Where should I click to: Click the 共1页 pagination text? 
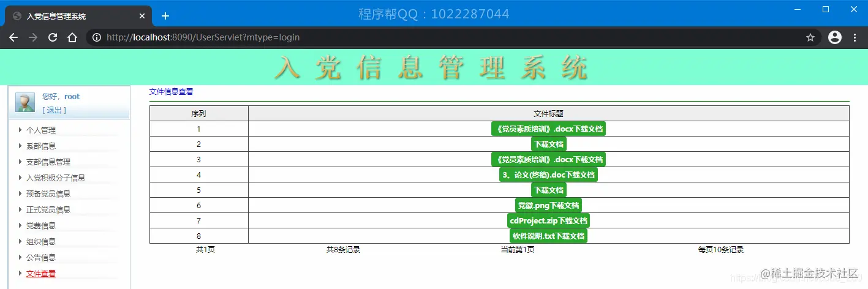[x=205, y=250]
